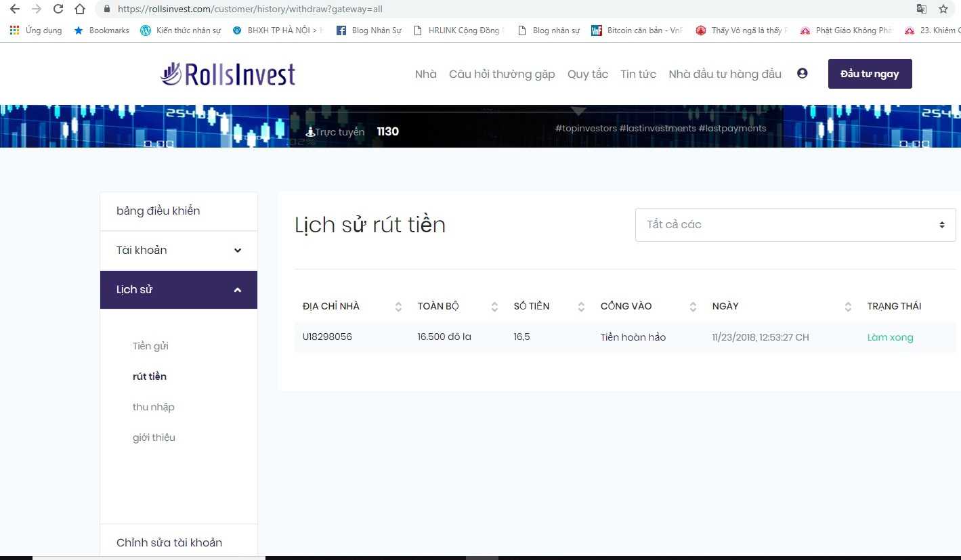Click the browser home icon
This screenshot has height=560, width=961.
(x=80, y=9)
